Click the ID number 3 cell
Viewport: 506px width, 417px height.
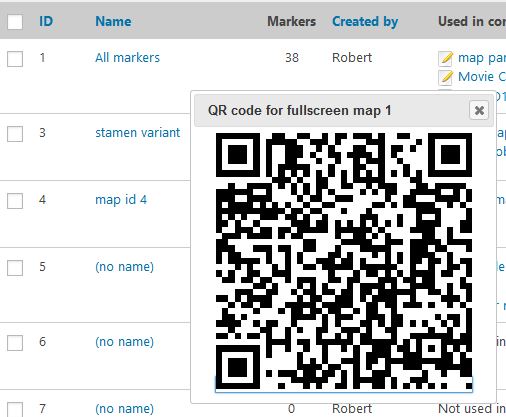[x=42, y=133]
